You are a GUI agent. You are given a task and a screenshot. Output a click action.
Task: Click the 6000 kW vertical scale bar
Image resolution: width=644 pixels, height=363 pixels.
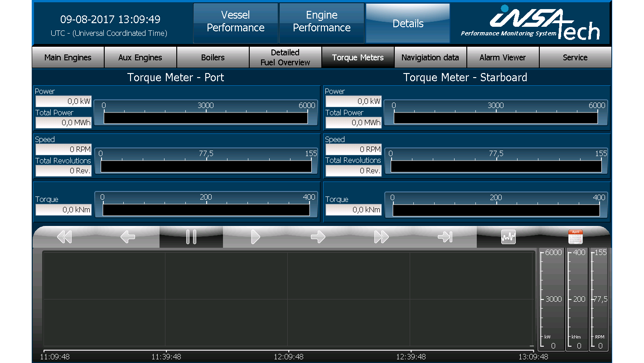[x=551, y=299]
